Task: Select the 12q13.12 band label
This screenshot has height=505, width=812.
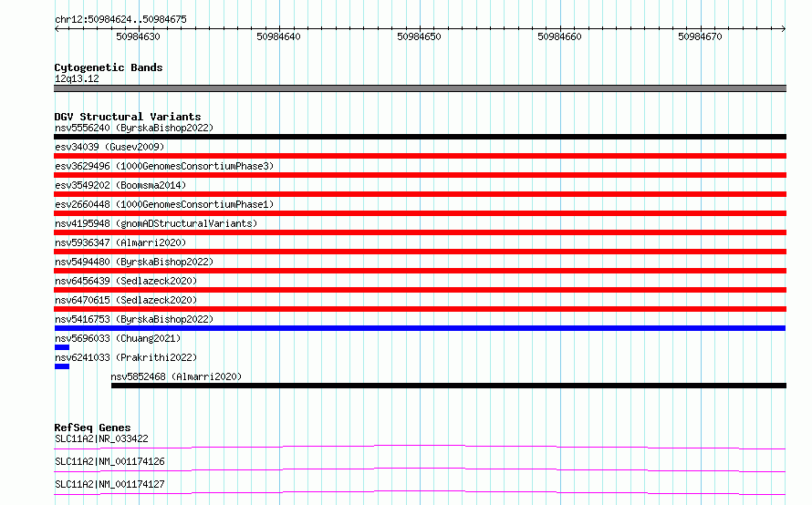Action: pos(77,78)
